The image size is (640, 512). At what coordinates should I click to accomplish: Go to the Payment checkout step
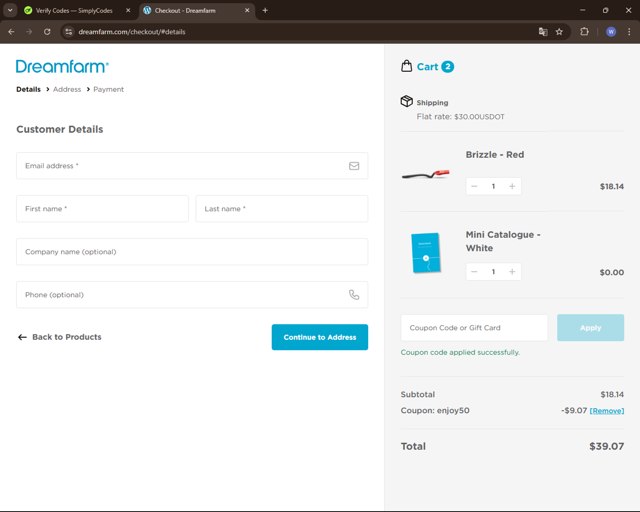point(108,89)
